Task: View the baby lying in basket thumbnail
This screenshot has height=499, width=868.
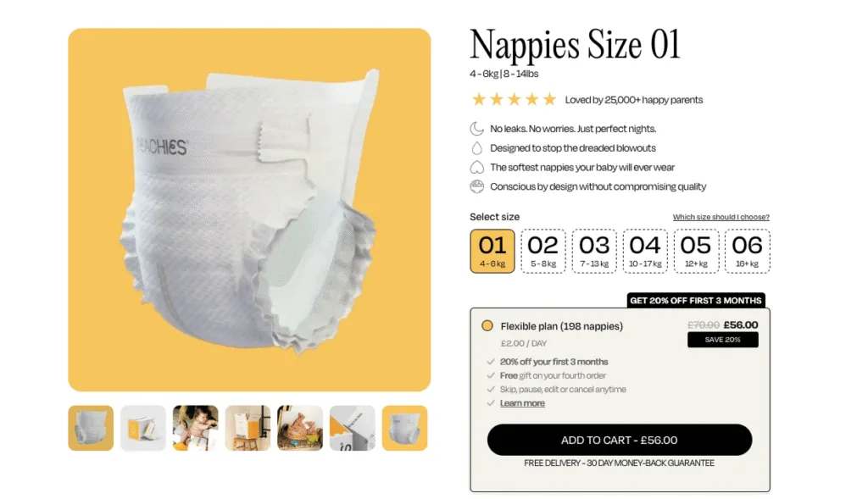Action: (x=300, y=428)
